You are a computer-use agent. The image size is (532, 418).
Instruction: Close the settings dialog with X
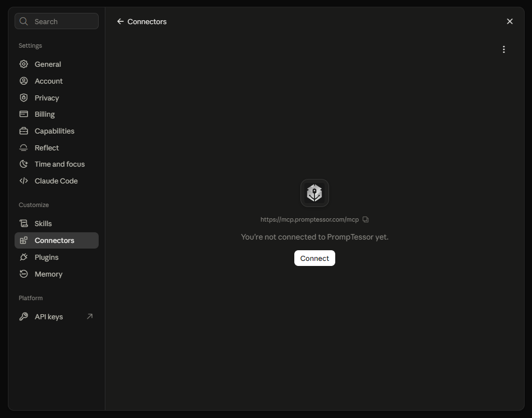[x=510, y=21]
